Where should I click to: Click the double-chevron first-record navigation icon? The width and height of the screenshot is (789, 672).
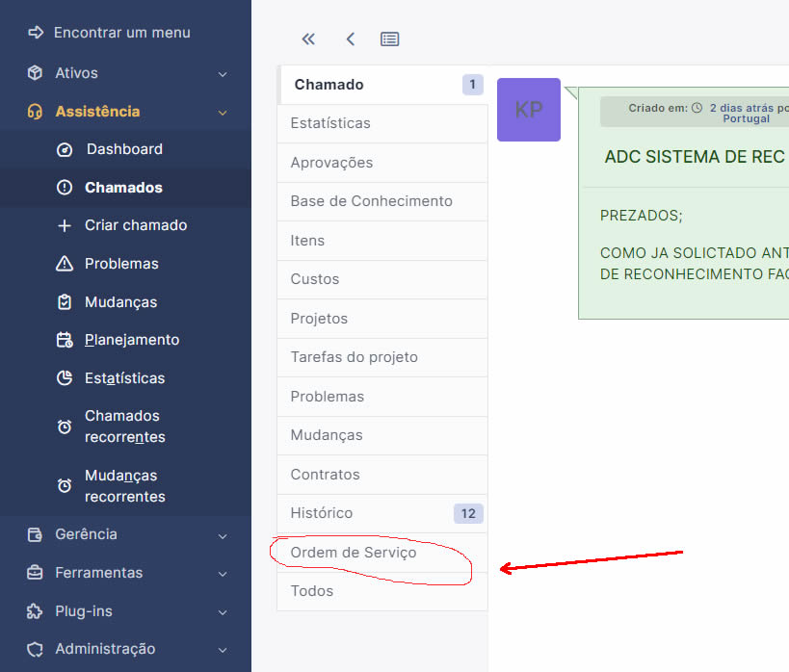coord(308,39)
